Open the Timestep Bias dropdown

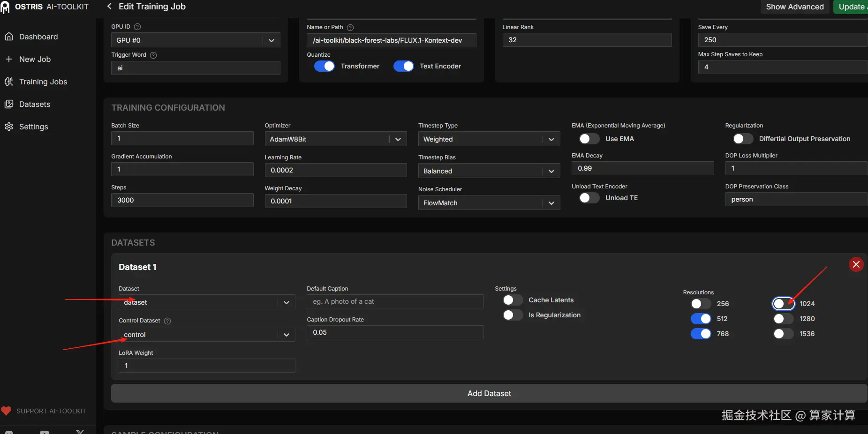point(489,171)
